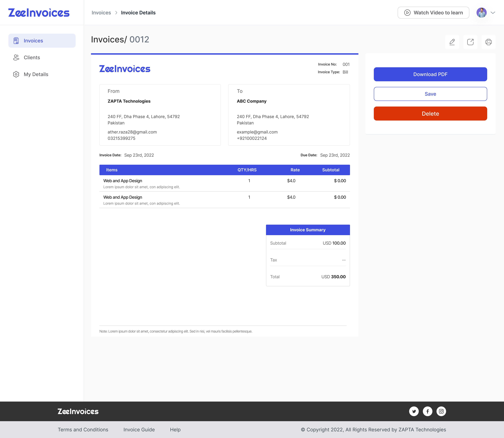
Task: Navigate to Invoices breadcrumb link
Action: (x=101, y=13)
